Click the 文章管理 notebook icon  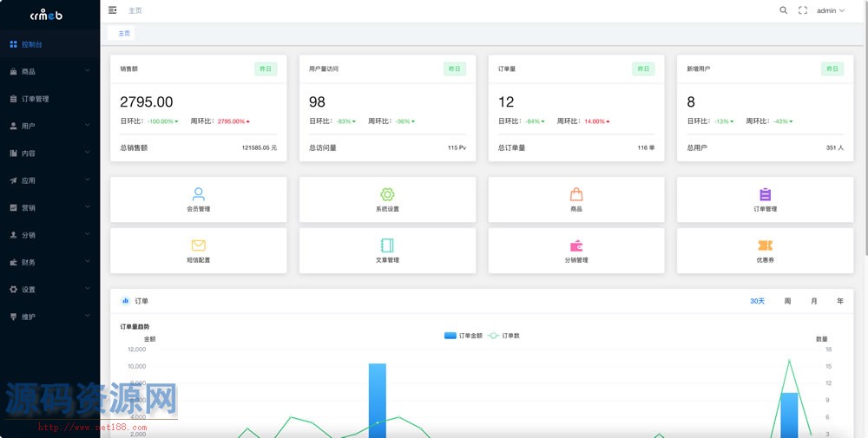(x=387, y=245)
